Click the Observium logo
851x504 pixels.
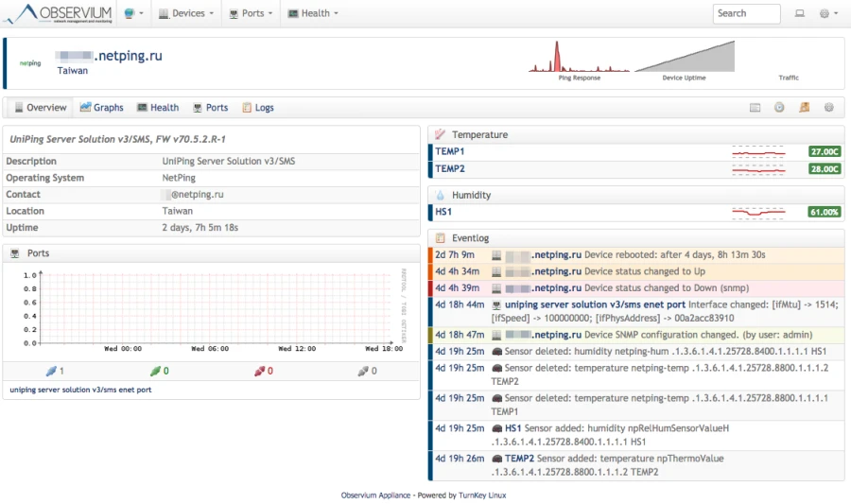tap(58, 13)
